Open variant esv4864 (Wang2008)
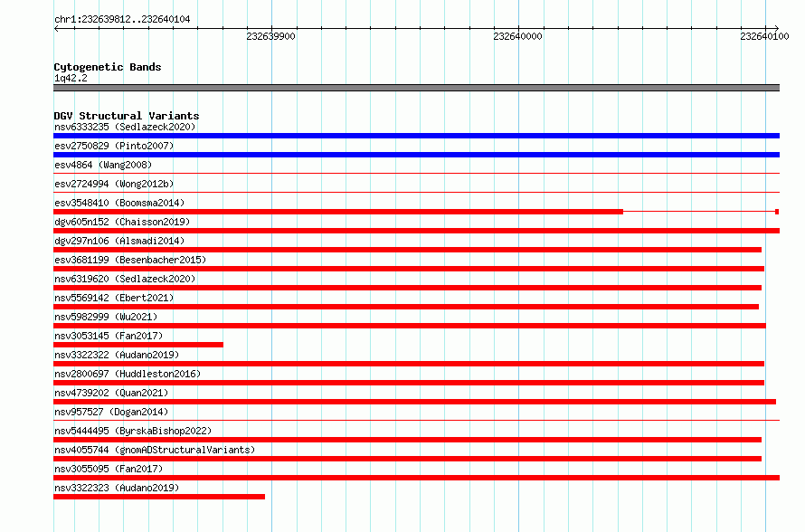Image resolution: width=805 pixels, height=532 pixels. point(103,165)
